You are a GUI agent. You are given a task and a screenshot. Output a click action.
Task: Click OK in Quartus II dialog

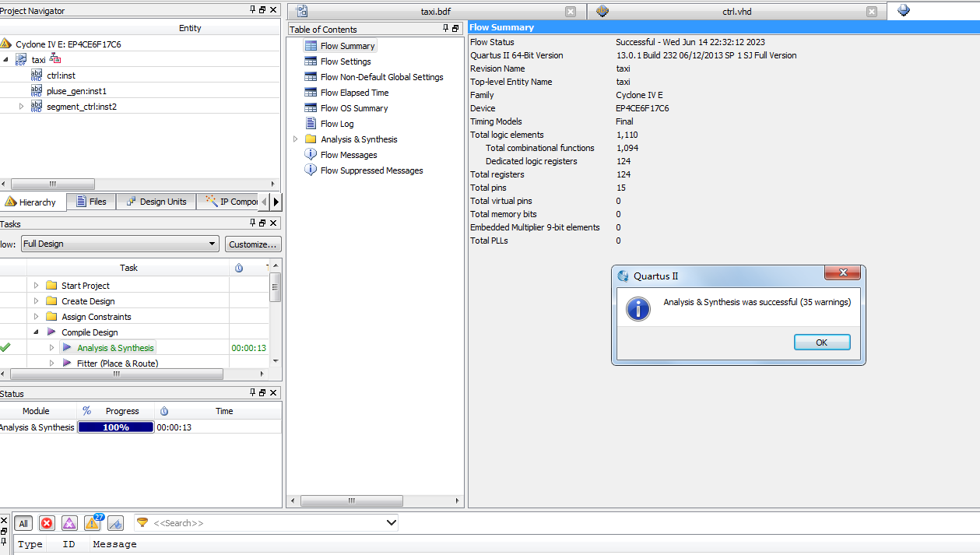point(821,342)
